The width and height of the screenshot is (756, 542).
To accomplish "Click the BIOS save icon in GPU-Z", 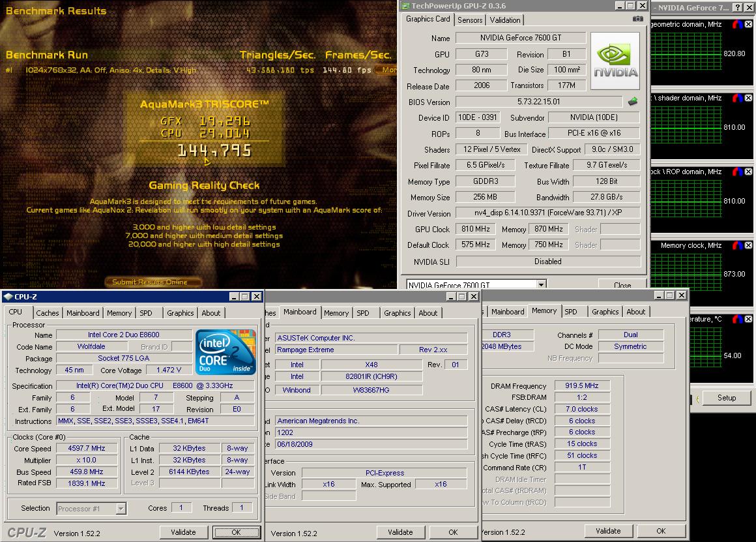I will [x=633, y=102].
